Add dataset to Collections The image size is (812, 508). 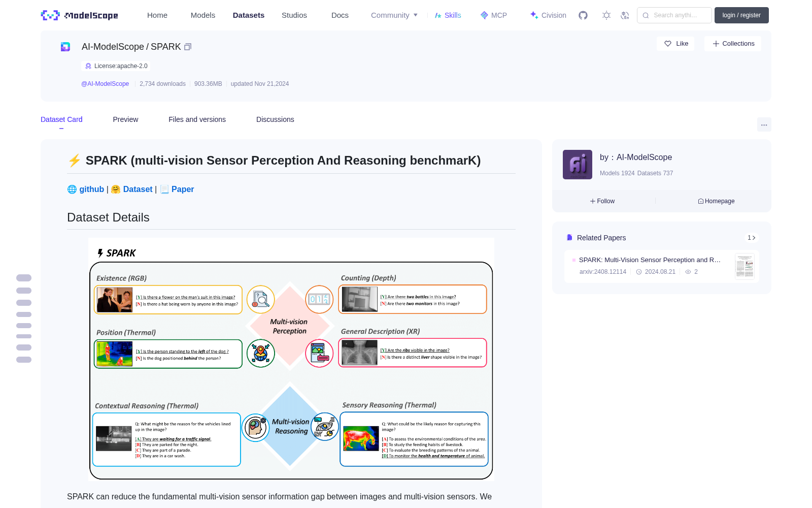click(733, 44)
